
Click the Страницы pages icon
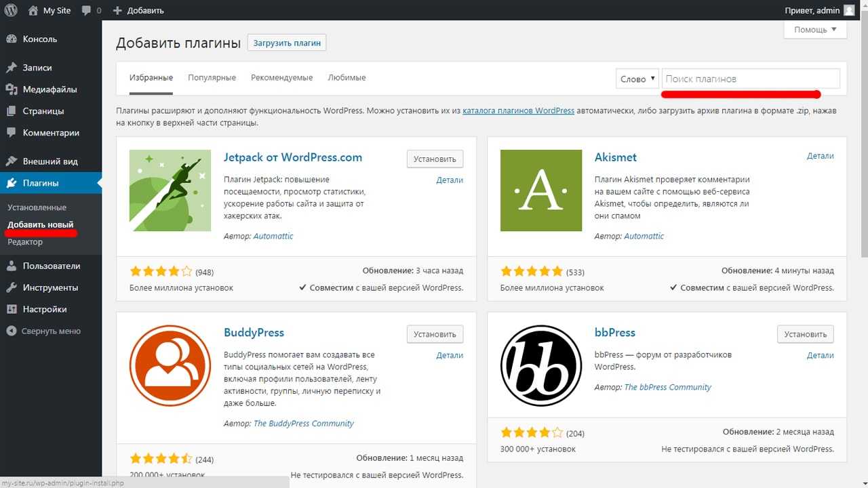coord(12,111)
